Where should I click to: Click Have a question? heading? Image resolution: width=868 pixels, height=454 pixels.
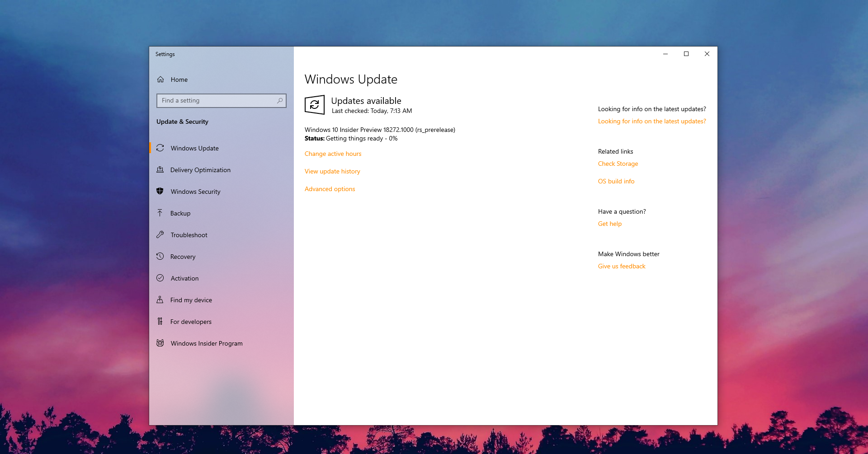[622, 211]
